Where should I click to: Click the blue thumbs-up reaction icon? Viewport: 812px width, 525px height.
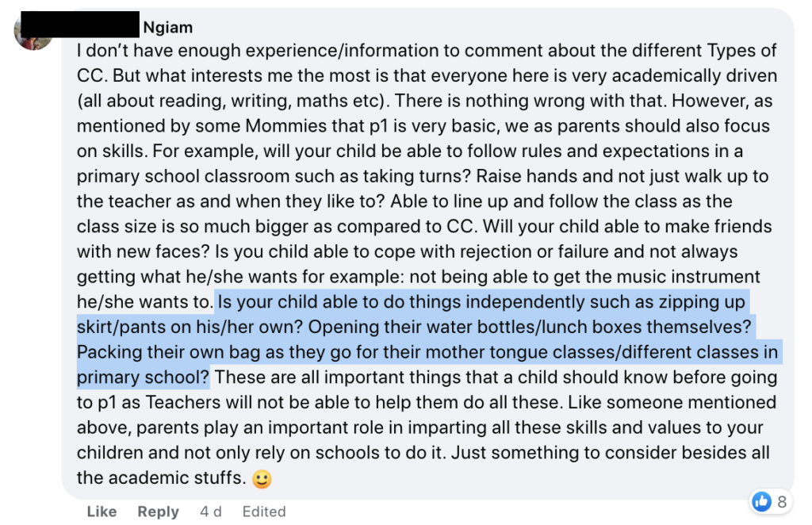click(x=761, y=501)
